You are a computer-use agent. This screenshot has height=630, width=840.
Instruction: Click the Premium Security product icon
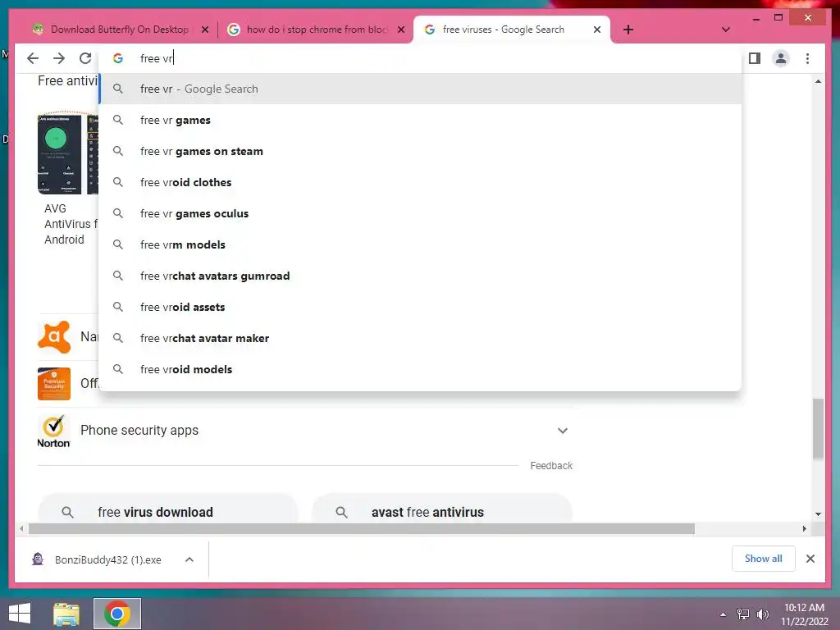54,384
